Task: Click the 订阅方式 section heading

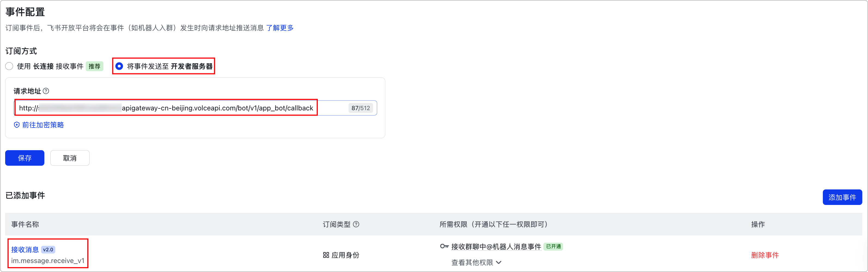Action: tap(21, 51)
